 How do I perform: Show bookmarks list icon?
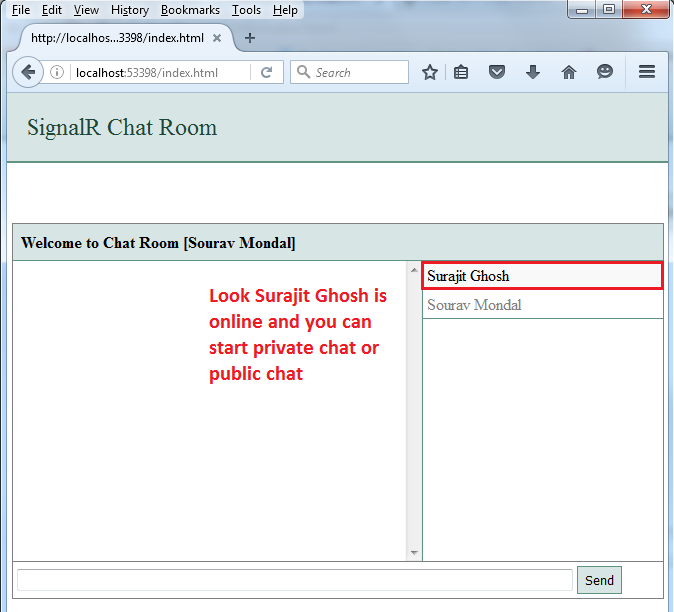[461, 72]
